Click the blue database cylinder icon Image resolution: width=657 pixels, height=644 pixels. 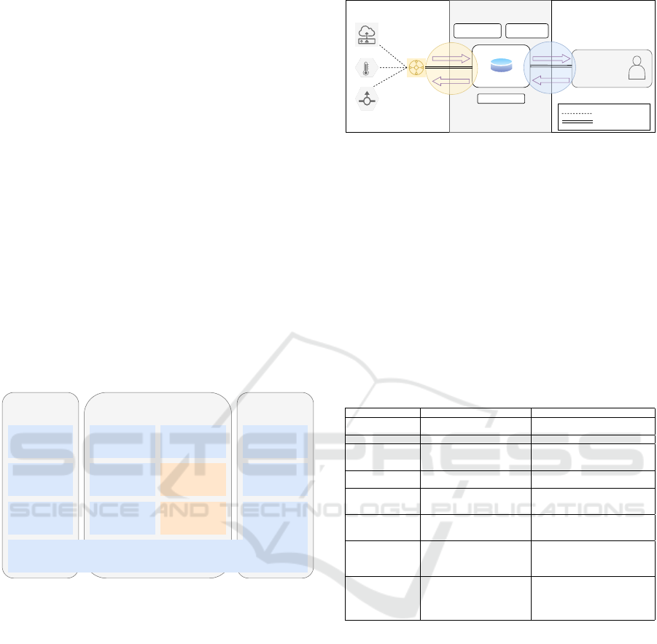pyautogui.click(x=501, y=66)
